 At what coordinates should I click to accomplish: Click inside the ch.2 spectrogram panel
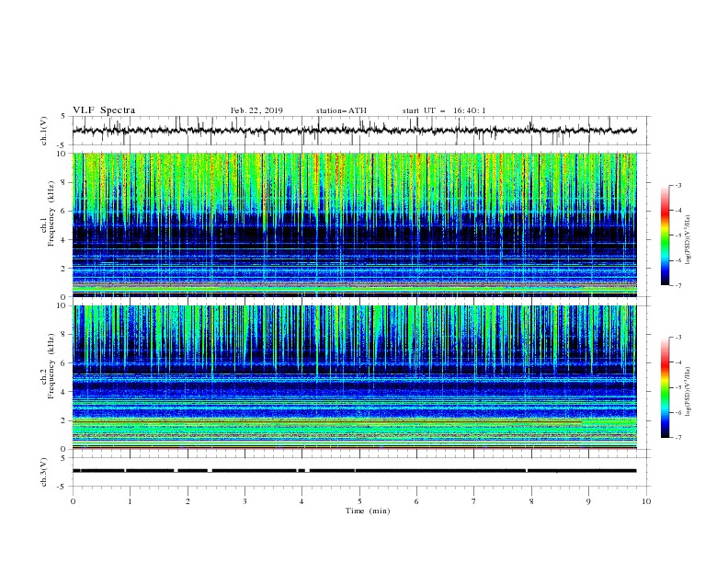tap(354, 377)
